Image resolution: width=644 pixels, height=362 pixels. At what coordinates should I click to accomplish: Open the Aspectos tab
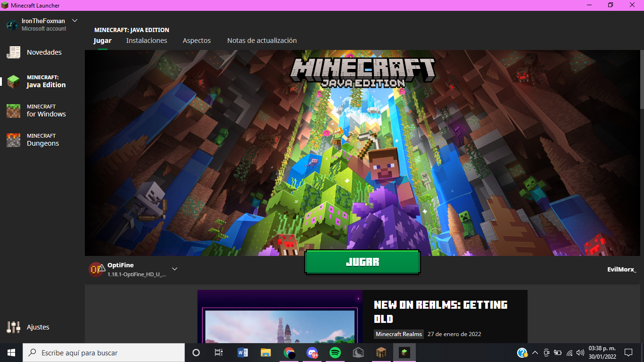click(x=197, y=41)
